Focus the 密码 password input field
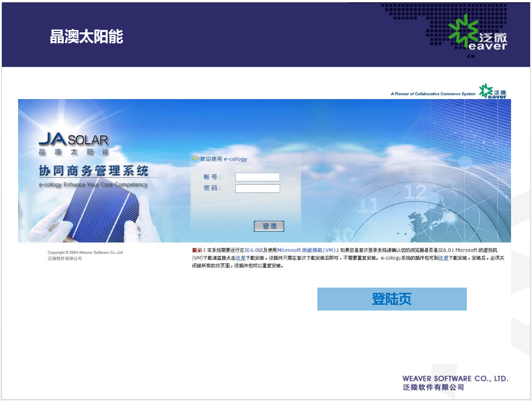 [257, 189]
